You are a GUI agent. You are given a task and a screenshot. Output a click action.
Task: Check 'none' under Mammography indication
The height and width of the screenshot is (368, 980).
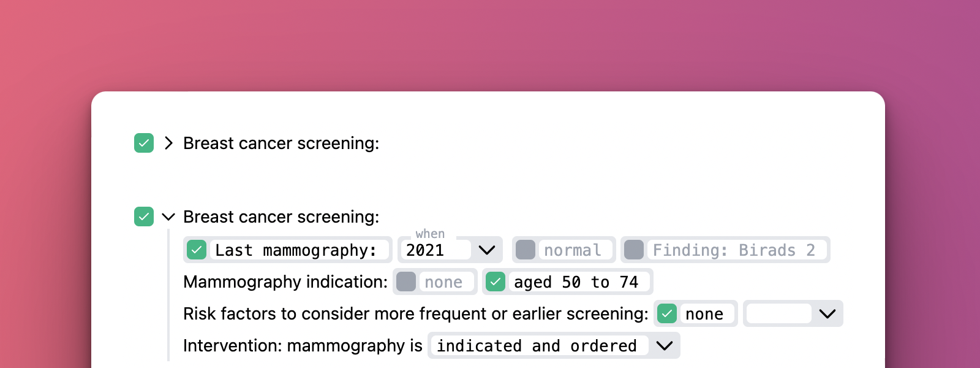406,282
